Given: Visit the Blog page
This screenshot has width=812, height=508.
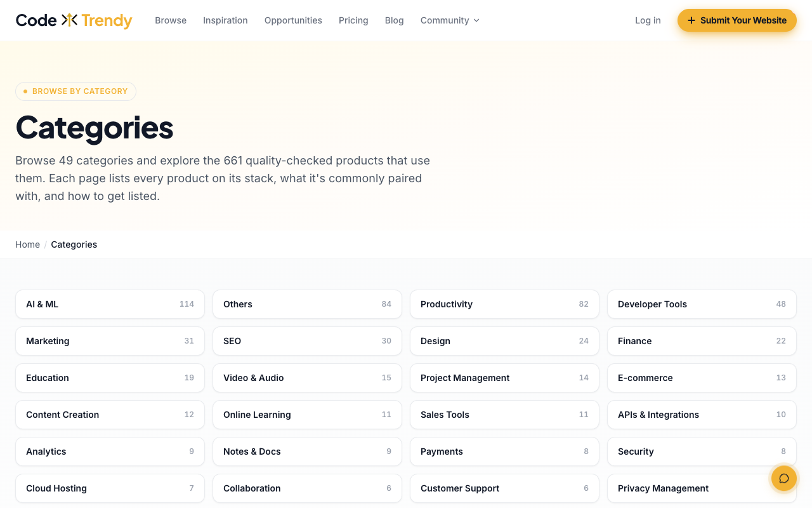Looking at the screenshot, I should tap(395, 20).
